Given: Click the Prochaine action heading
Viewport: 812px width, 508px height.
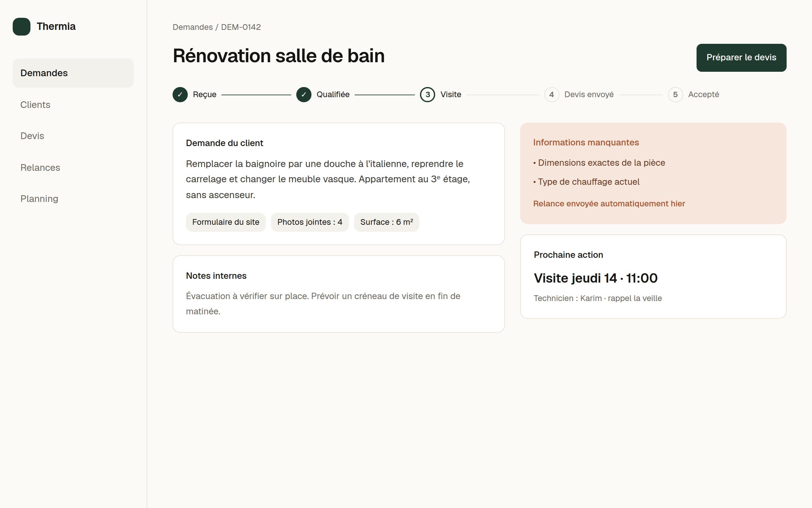Looking at the screenshot, I should (x=568, y=255).
